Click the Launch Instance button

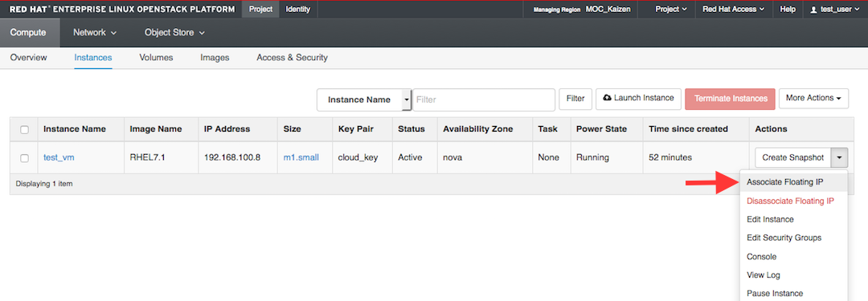click(x=638, y=99)
